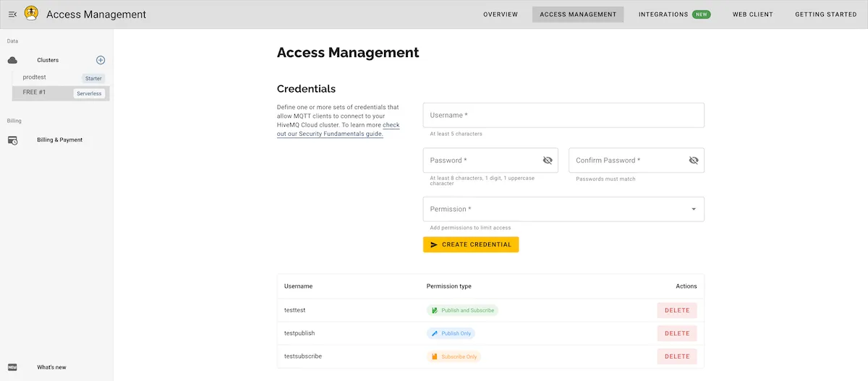Screen dimensions: 868x381
Task: Open the Permission dropdown
Action: pos(563,209)
